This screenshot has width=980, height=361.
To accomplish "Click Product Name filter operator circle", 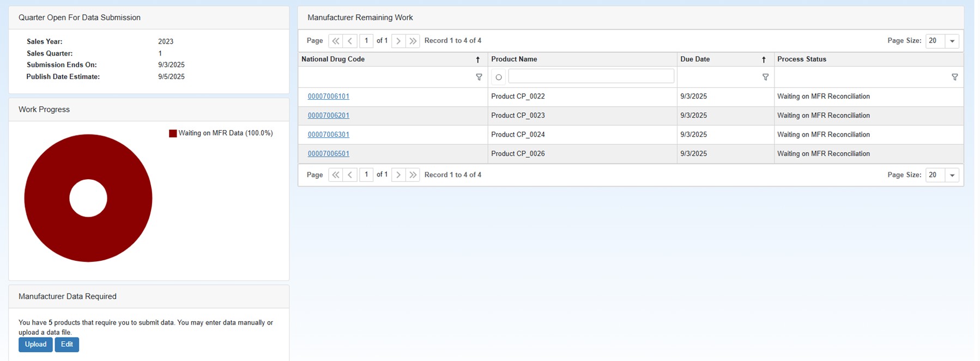I will (x=498, y=77).
